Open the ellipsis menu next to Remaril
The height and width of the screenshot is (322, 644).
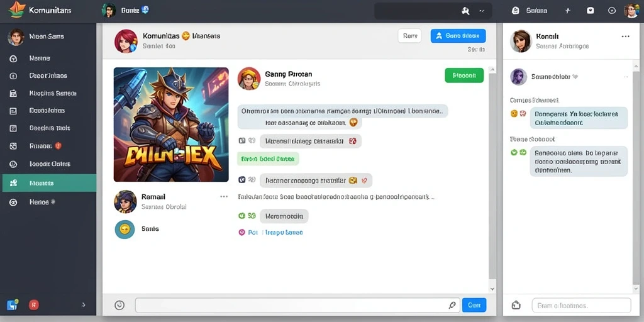(x=224, y=197)
